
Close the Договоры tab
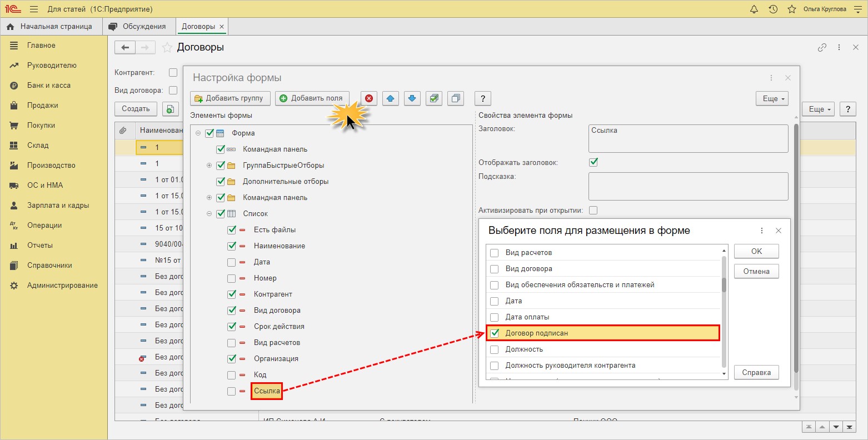tap(222, 27)
